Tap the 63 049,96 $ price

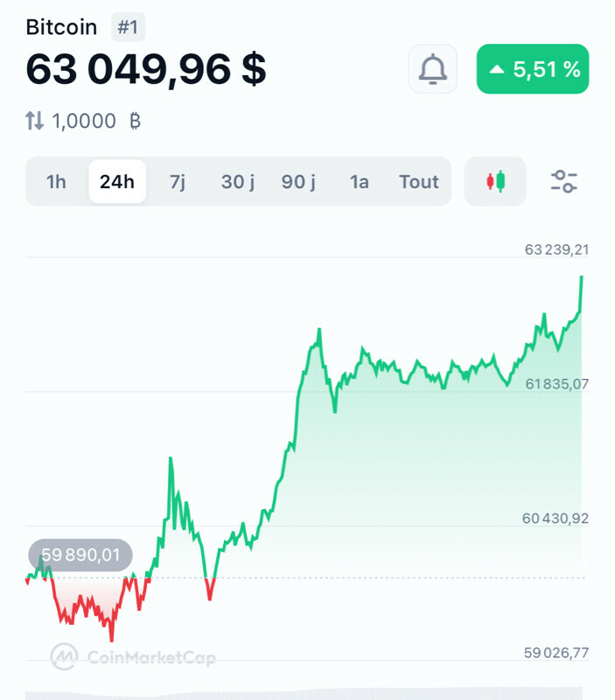pyautogui.click(x=146, y=69)
